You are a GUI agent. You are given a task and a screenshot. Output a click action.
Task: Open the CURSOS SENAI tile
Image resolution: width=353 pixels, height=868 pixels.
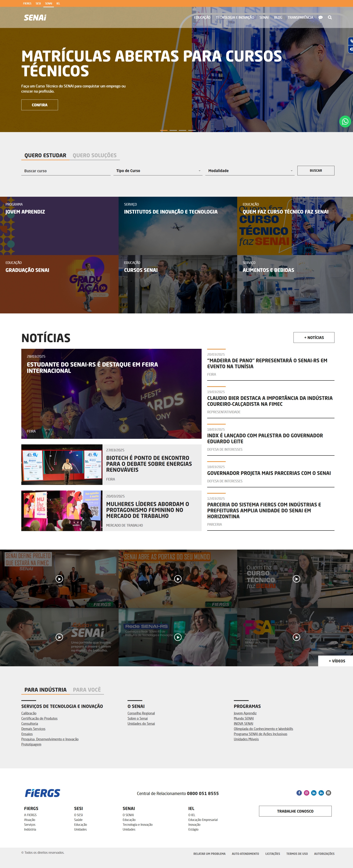(178, 284)
